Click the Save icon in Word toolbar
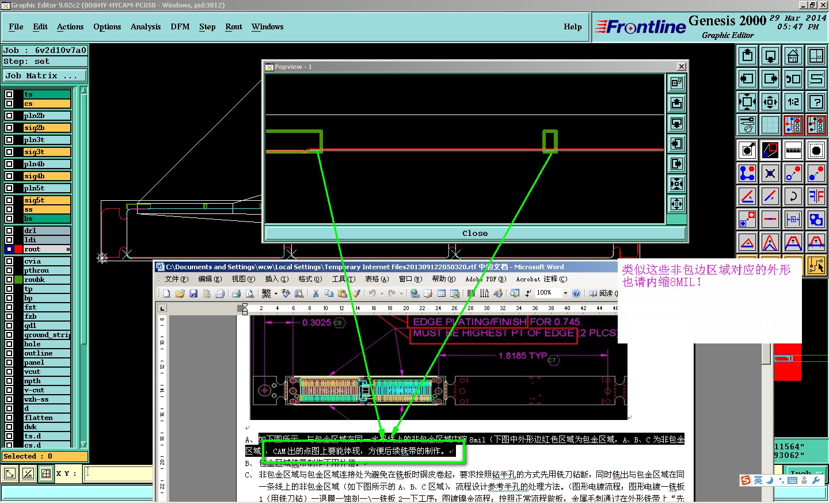Screen dimensions: 829x504 coord(193,293)
